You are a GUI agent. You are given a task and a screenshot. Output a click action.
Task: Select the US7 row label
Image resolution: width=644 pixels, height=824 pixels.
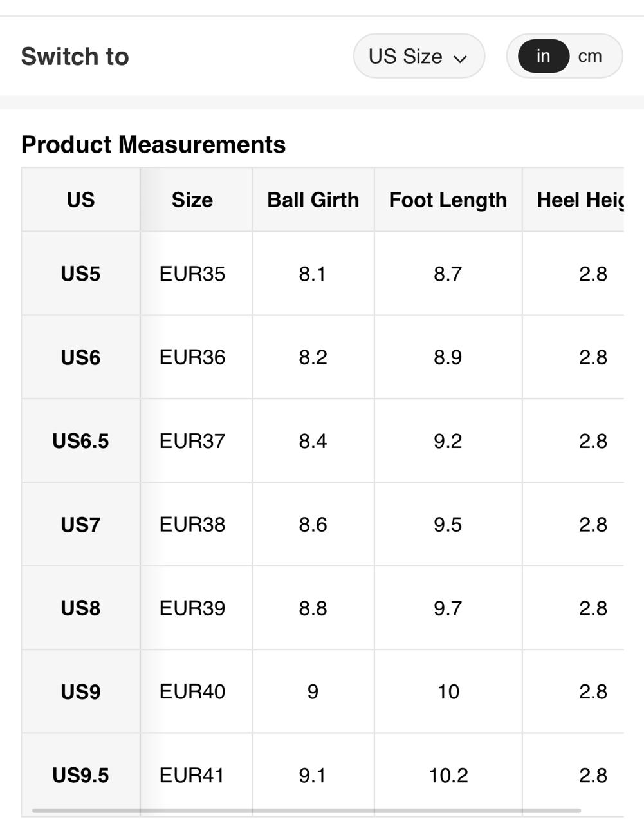80,525
